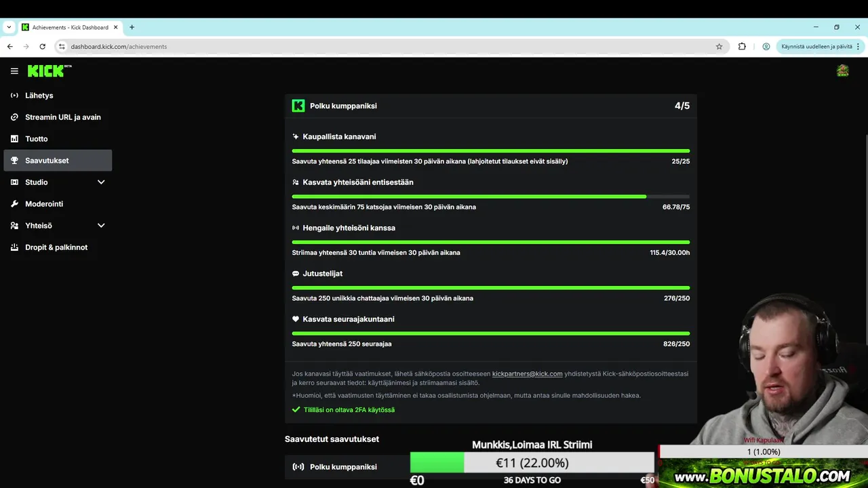Click the 25/25 subscribers value

point(681,161)
